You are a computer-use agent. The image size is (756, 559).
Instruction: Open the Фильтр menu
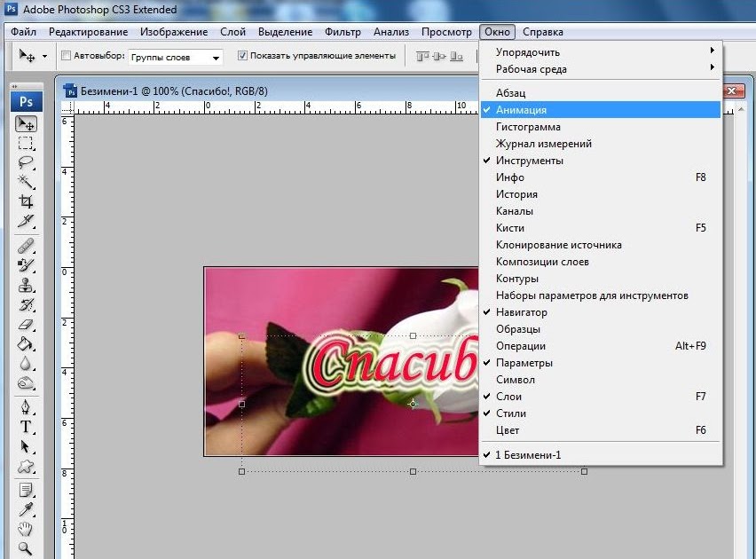tap(343, 32)
